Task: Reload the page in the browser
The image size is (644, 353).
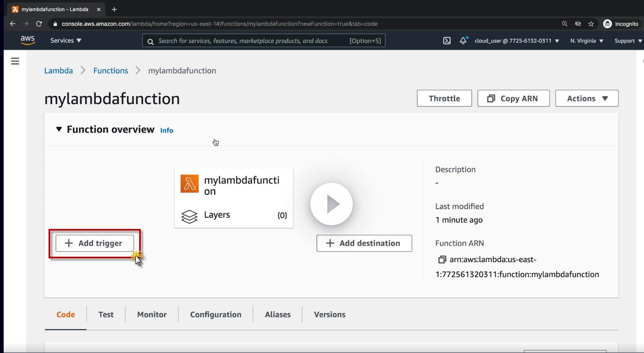Action: [39, 24]
